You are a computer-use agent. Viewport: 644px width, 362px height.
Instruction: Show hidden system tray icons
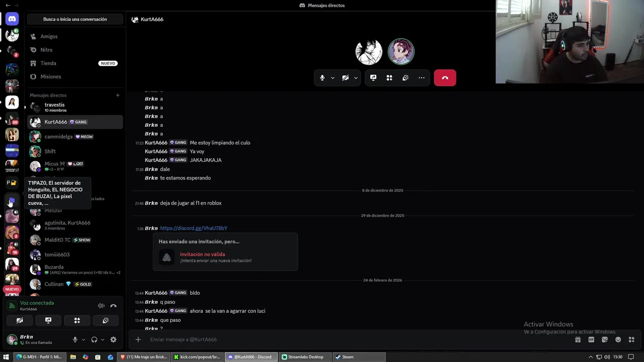(591, 357)
